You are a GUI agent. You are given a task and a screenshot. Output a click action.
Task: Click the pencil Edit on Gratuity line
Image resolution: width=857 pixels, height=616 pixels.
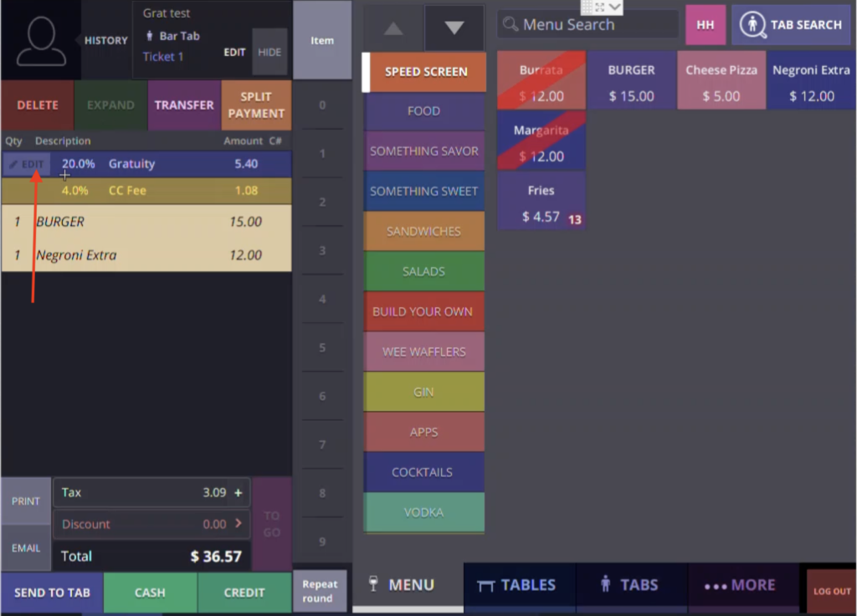(x=27, y=164)
